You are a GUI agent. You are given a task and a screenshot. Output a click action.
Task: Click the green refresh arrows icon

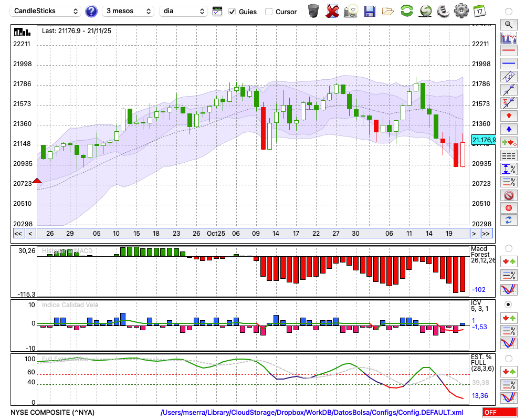406,11
